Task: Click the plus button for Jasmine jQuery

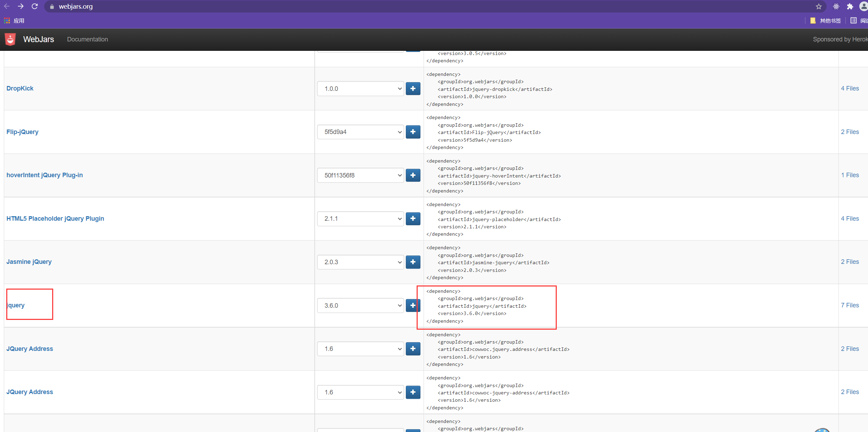Action: [x=413, y=262]
